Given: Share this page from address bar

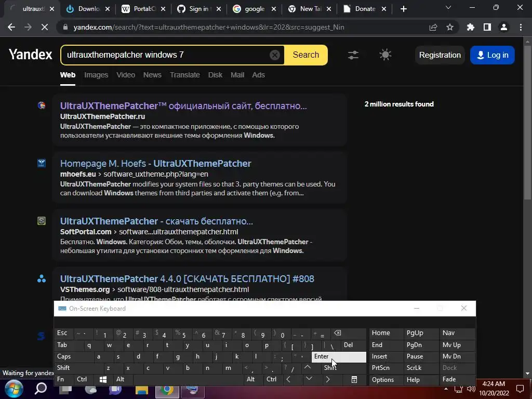Looking at the screenshot, I should pos(433,27).
